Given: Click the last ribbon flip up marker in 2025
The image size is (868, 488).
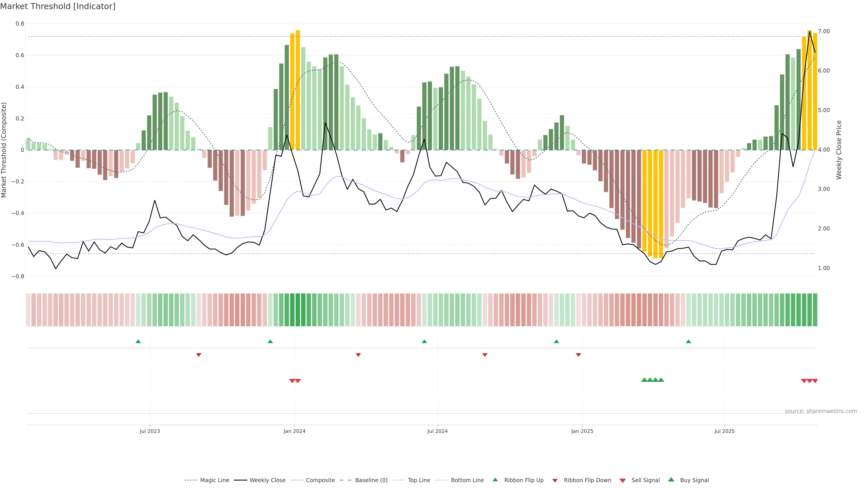Looking at the screenshot, I should [688, 342].
